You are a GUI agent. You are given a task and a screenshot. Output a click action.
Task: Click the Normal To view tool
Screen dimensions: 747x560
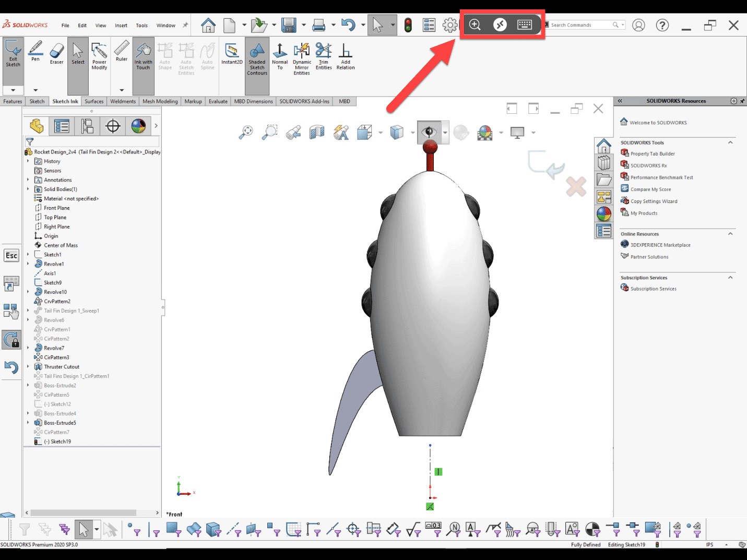(280, 56)
